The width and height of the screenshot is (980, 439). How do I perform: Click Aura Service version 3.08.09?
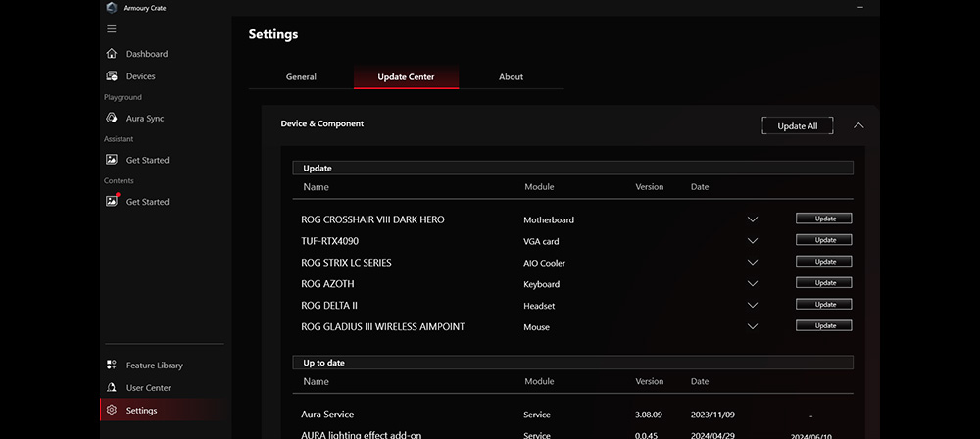[648, 415]
